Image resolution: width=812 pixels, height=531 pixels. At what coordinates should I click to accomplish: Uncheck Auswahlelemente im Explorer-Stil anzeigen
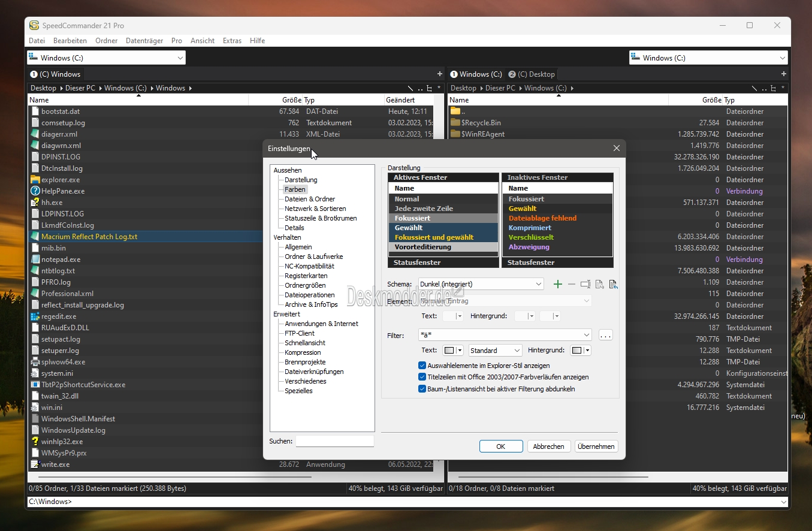[422, 366]
